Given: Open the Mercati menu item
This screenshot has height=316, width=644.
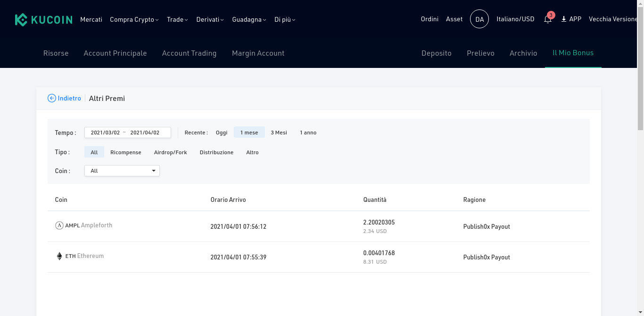Looking at the screenshot, I should click(x=91, y=19).
